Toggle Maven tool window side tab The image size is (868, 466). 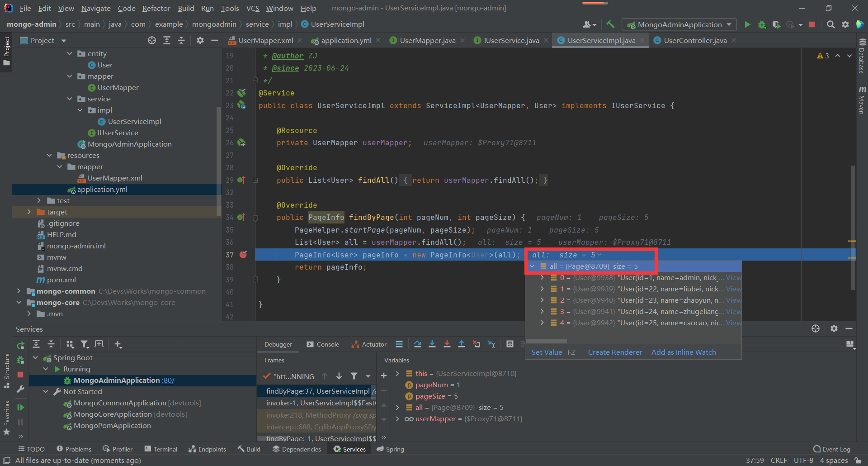[862, 100]
